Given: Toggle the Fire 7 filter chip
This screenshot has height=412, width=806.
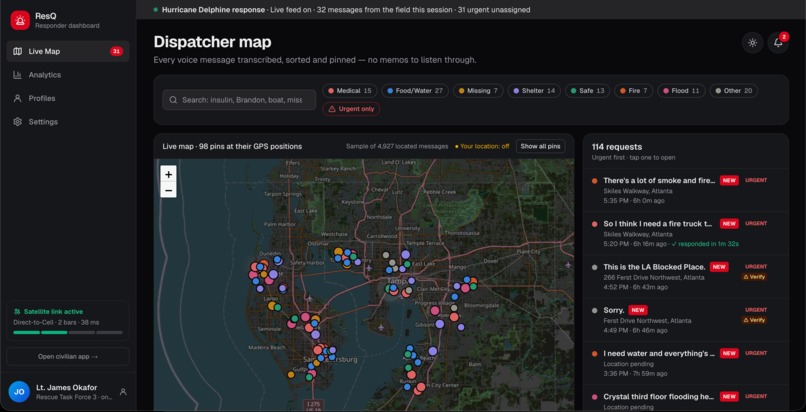Looking at the screenshot, I should coord(634,91).
